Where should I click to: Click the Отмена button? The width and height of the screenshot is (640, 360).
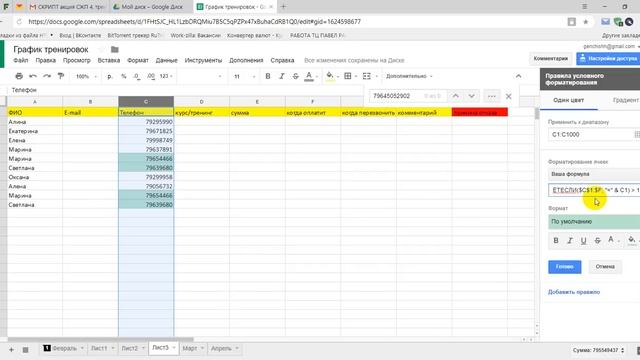[605, 267]
